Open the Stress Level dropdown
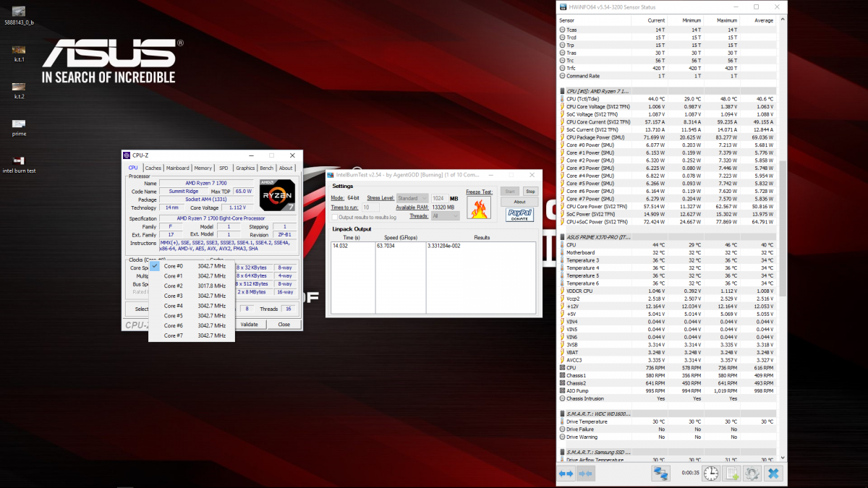 tap(413, 197)
